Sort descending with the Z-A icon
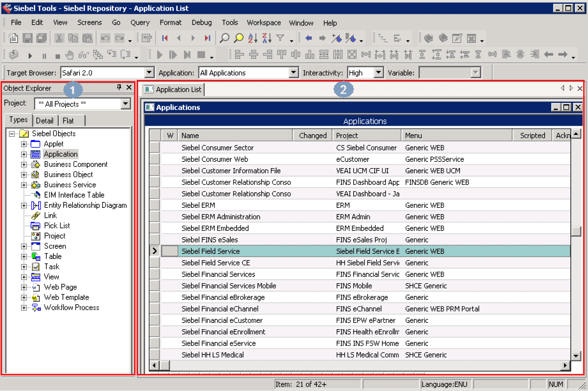This screenshot has width=588, height=391. (x=266, y=38)
